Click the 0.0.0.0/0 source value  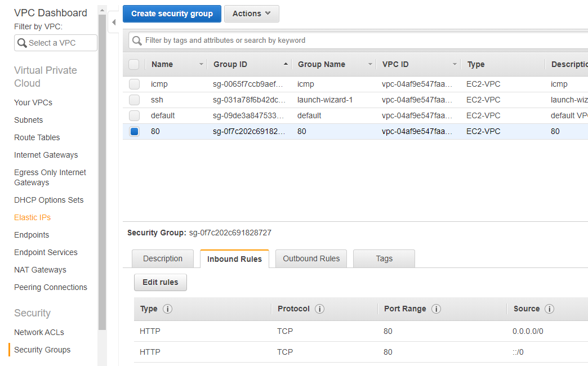pos(528,331)
